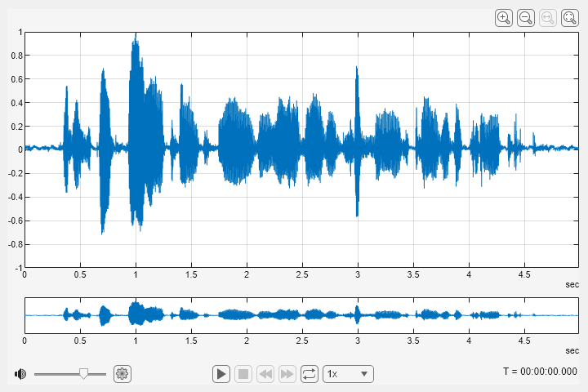The width and height of the screenshot is (588, 392).
Task: Click overview panel at the 1 second burst
Action: 136,314
